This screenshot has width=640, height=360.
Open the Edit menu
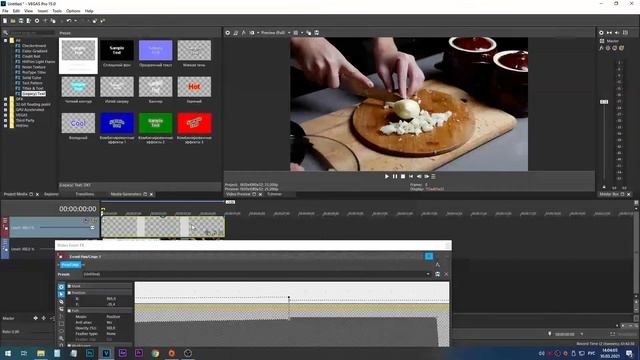pyautogui.click(x=16, y=11)
